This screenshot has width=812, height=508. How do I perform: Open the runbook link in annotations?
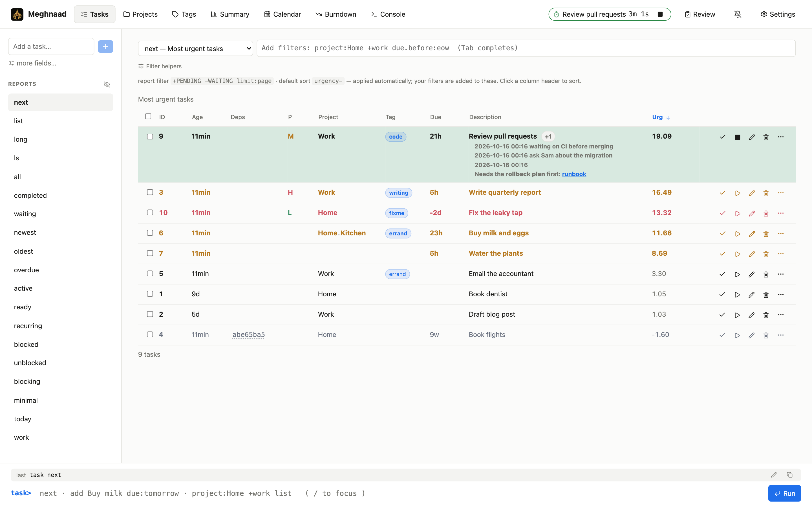tap(574, 174)
